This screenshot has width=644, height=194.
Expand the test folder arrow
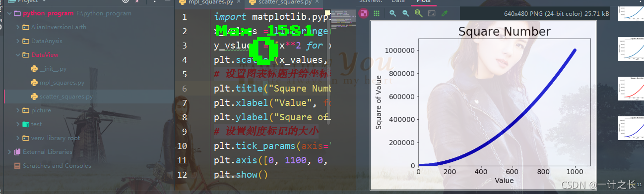(18, 124)
